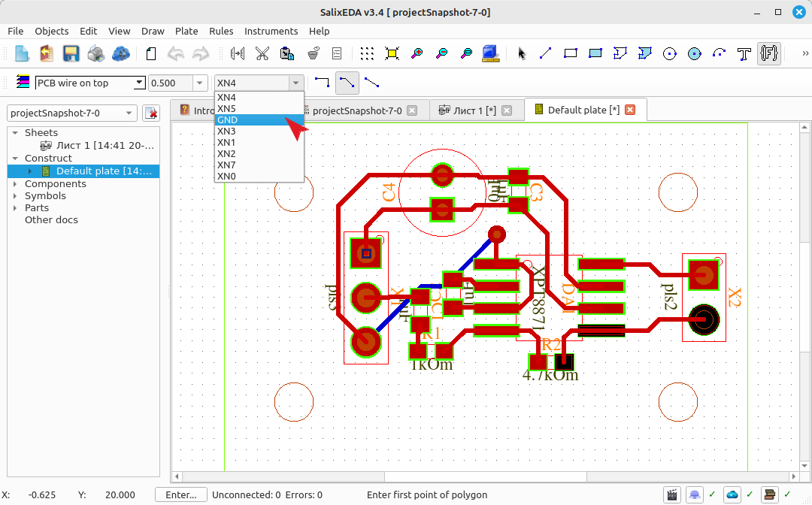Screen dimensions: 812x505
Task: Open the Plate menu
Action: pos(186,31)
